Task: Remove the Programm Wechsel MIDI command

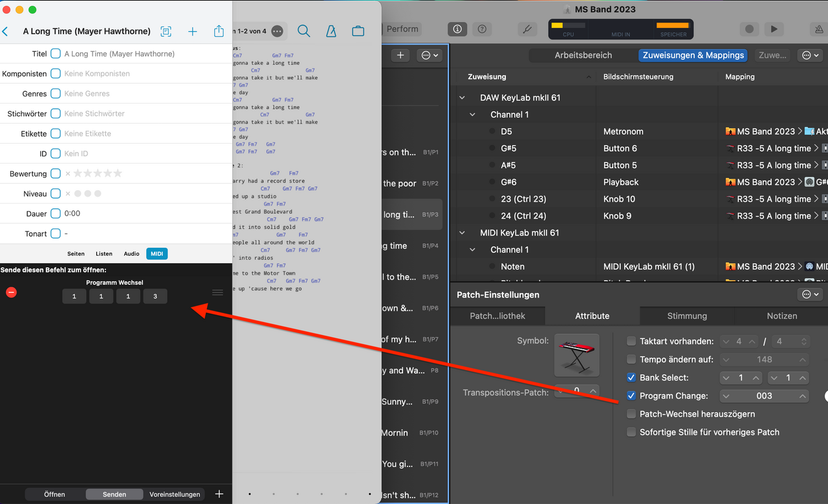Action: 11,292
